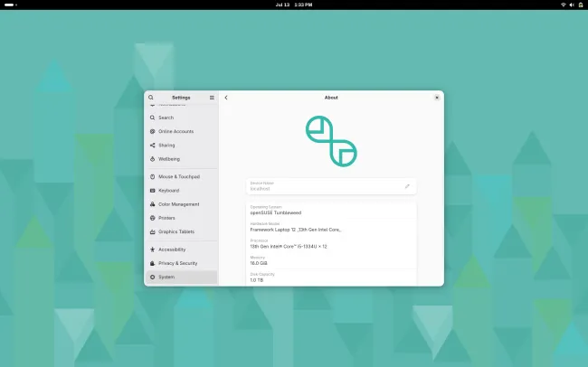Click the Online Accounts icon
588x367 pixels.
[152, 132]
